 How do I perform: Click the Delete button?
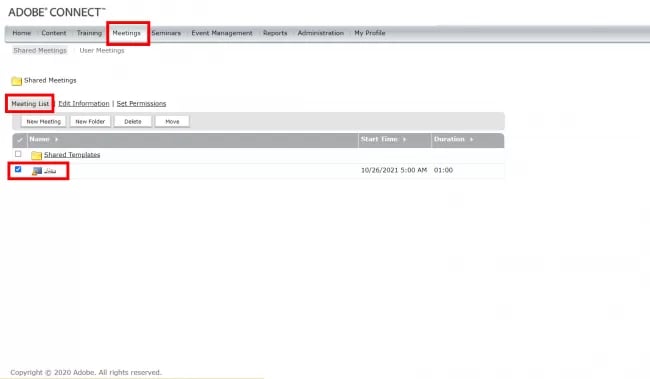[133, 121]
